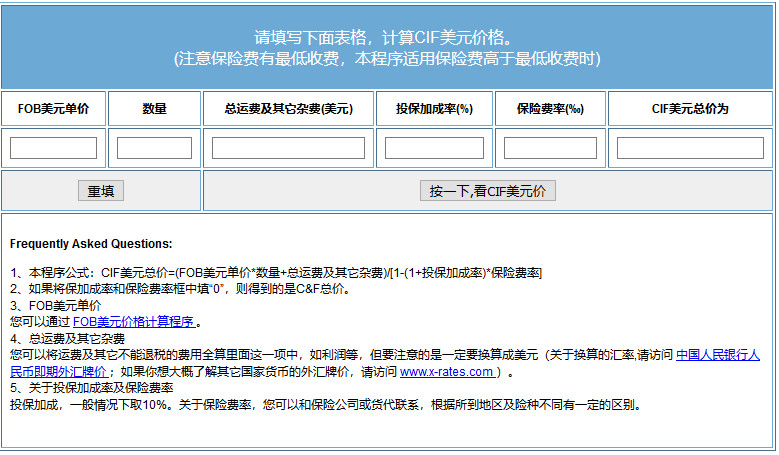Click the 保险费率(‰) header cell
Screen dimensions: 779x455
(550, 109)
